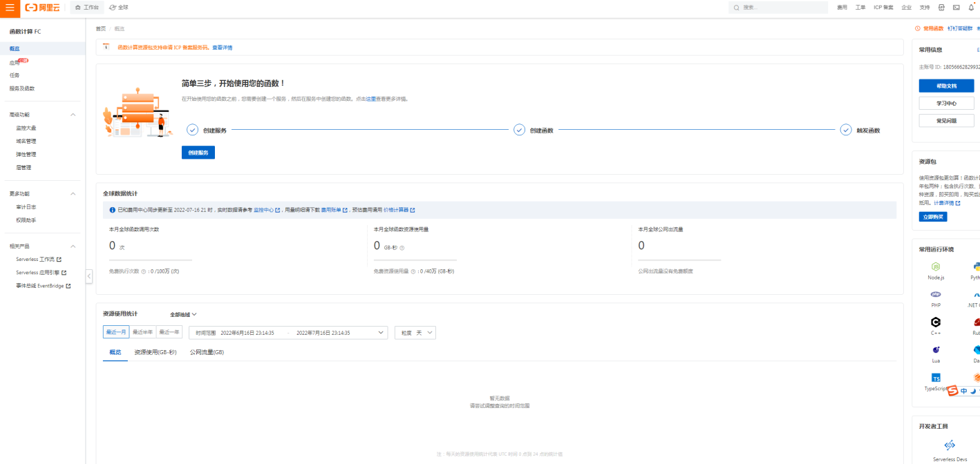Image resolution: width=980 pixels, height=464 pixels.
Task: Open the 钉钉答疑群 link
Action: 960,28
